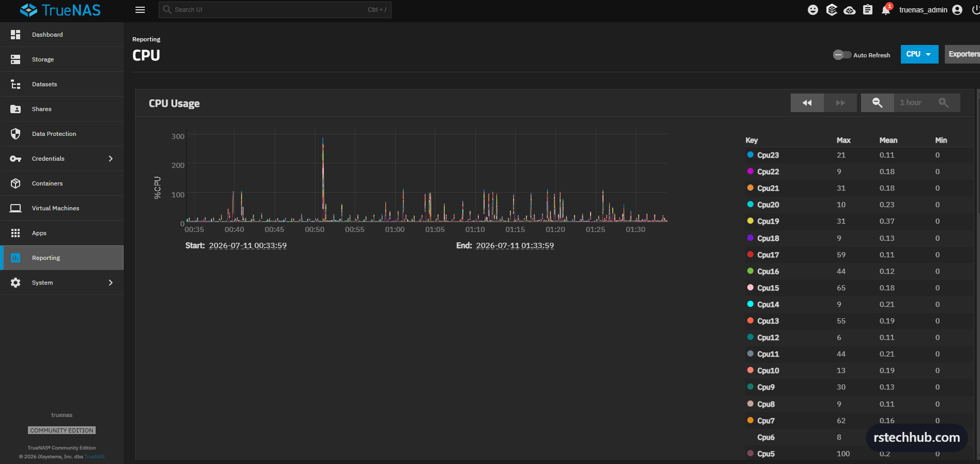Zoom out the CPU Usage graph
The width and height of the screenshot is (980, 464).
878,103
